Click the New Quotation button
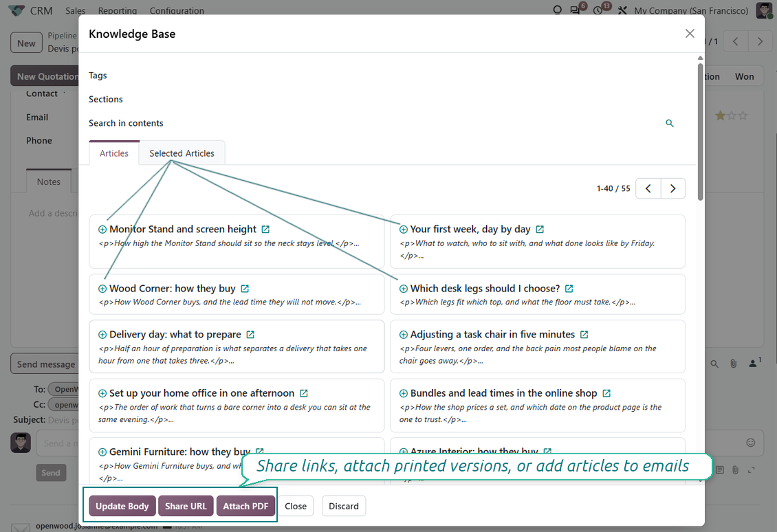The width and height of the screenshot is (777, 532). tap(45, 76)
